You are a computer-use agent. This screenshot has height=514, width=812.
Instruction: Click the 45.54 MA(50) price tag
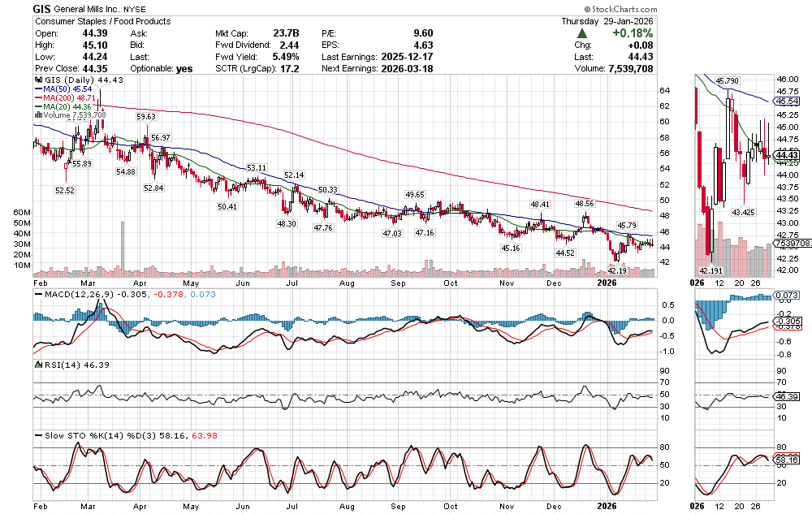click(786, 102)
